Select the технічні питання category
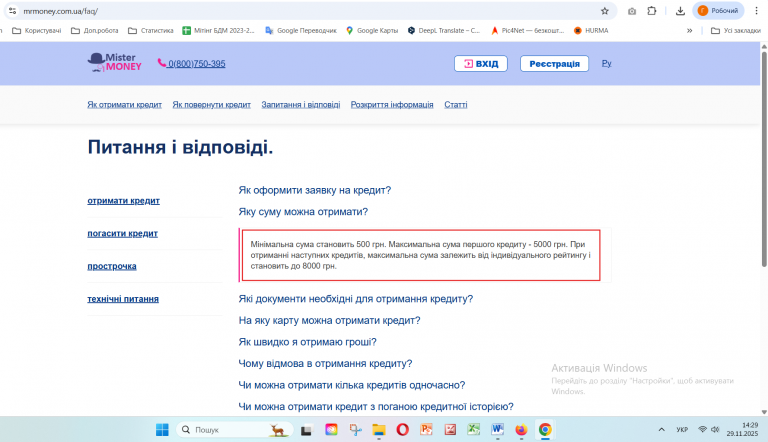The image size is (768, 442). 123,299
